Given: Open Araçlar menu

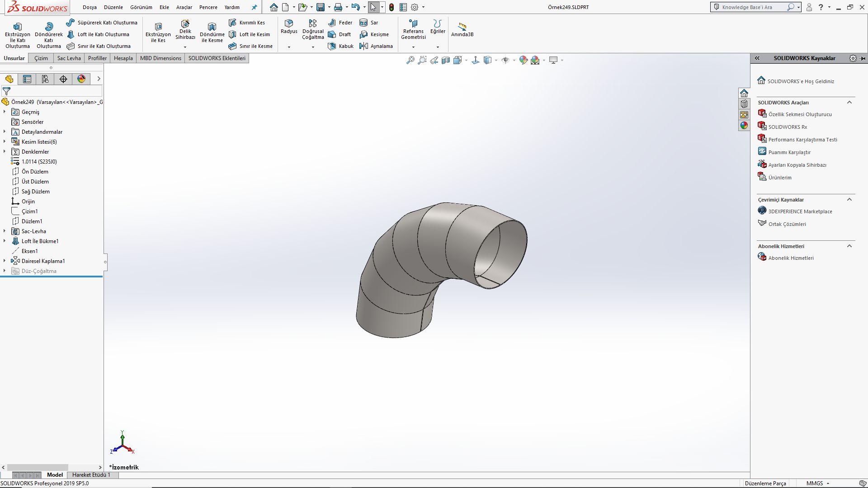Looking at the screenshot, I should 184,7.
